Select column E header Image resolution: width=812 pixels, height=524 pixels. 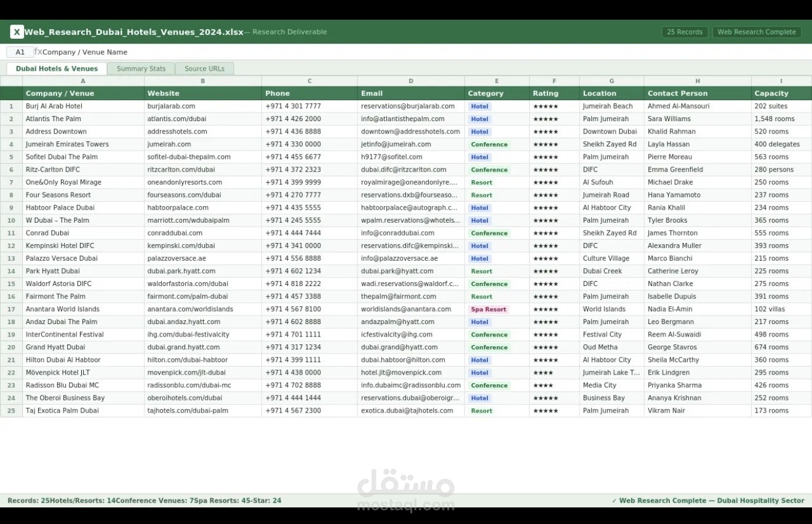point(497,81)
